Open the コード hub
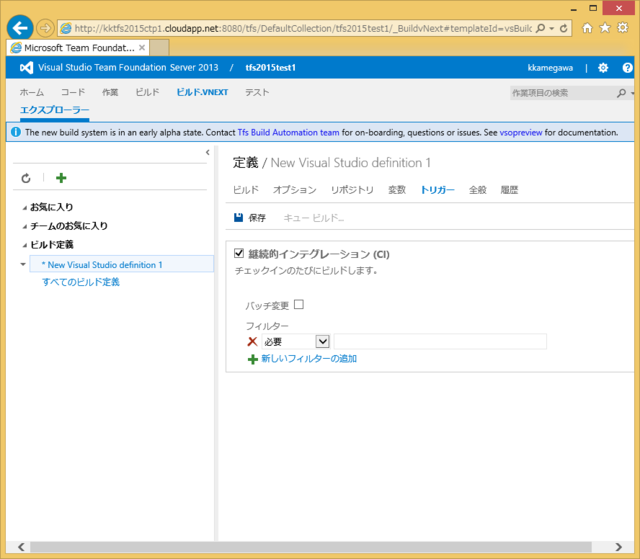Screen dimensions: 640x559 coord(73,93)
